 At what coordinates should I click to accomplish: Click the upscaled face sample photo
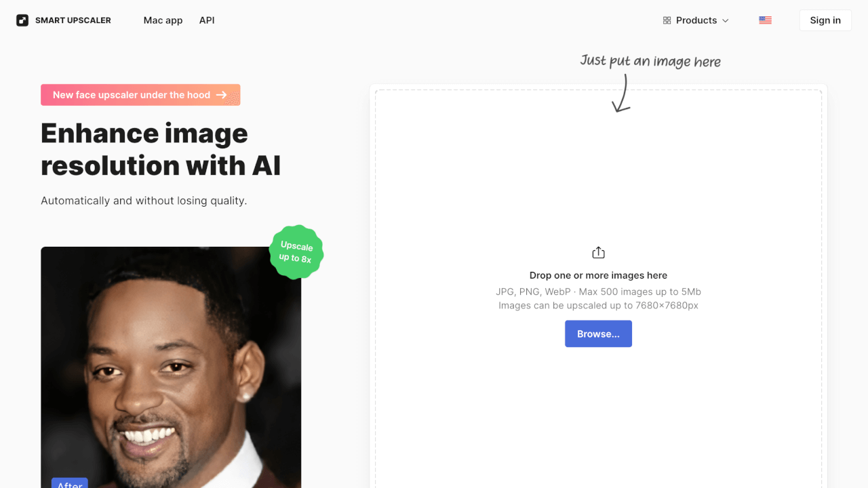coord(171,367)
